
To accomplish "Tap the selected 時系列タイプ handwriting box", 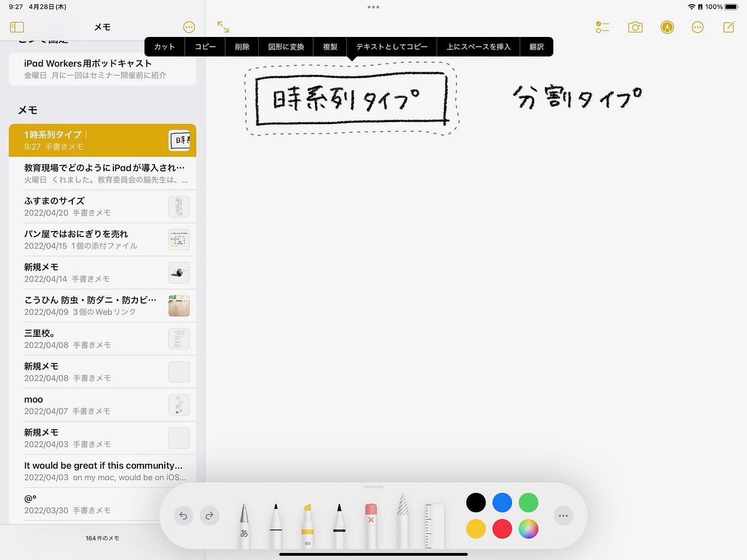I will (351, 99).
